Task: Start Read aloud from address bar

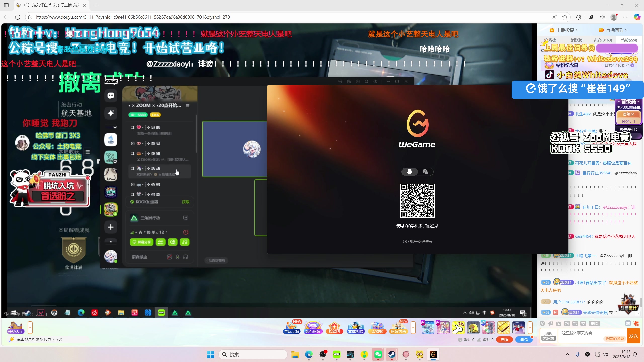Action: click(555, 17)
